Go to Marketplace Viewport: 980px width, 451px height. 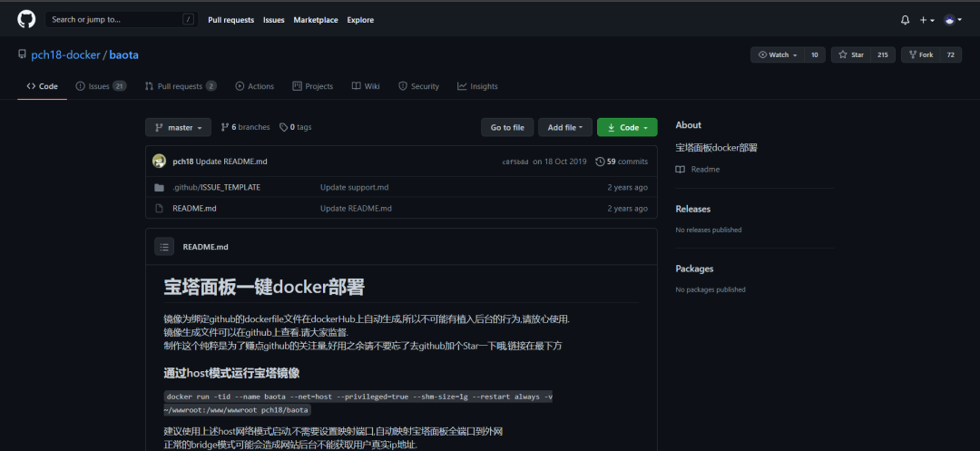(x=316, y=20)
